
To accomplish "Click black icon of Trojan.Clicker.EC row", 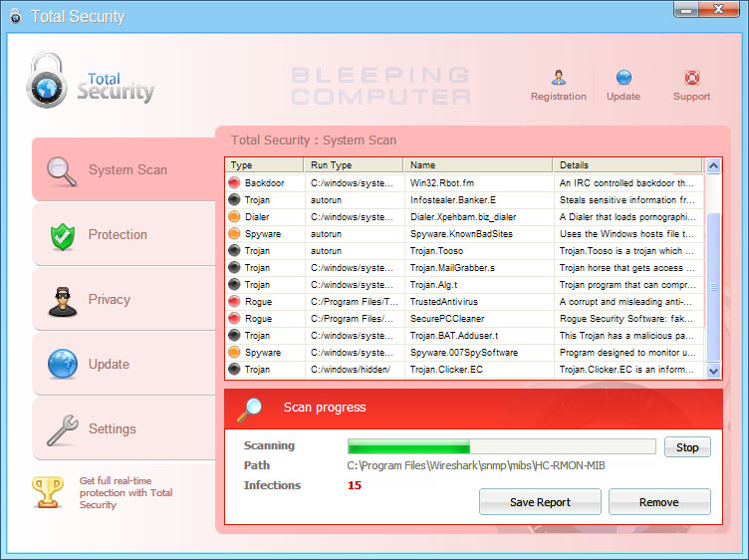I will 234,370.
